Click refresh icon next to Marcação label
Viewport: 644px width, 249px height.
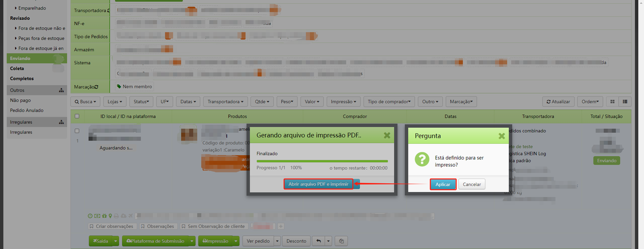[96, 87]
